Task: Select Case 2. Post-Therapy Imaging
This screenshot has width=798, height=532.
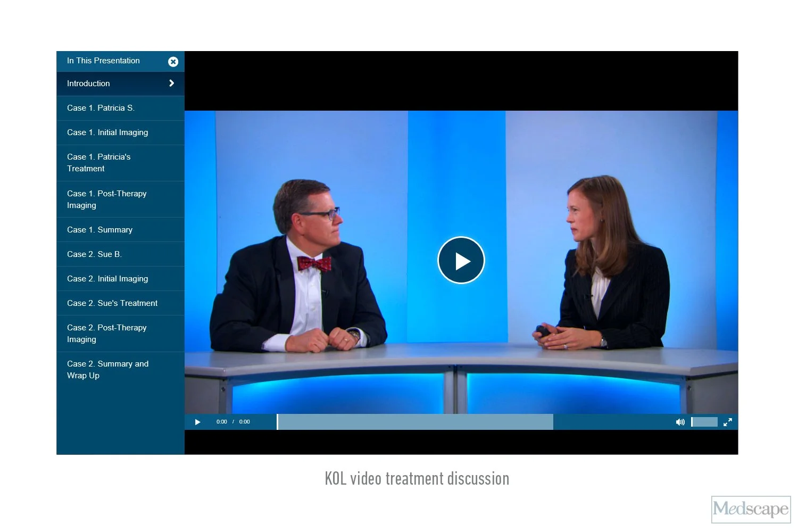Action: pos(120,334)
